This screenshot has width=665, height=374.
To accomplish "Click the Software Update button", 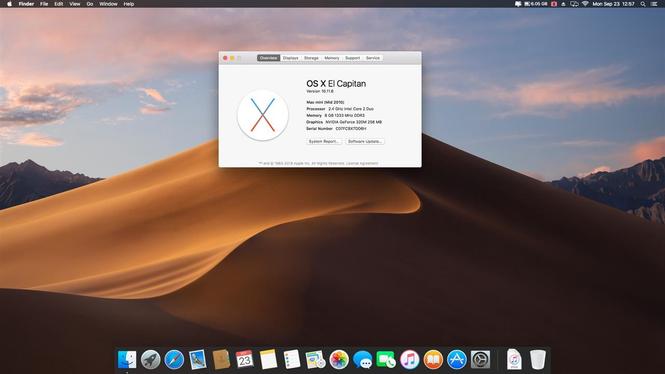I will tap(365, 141).
